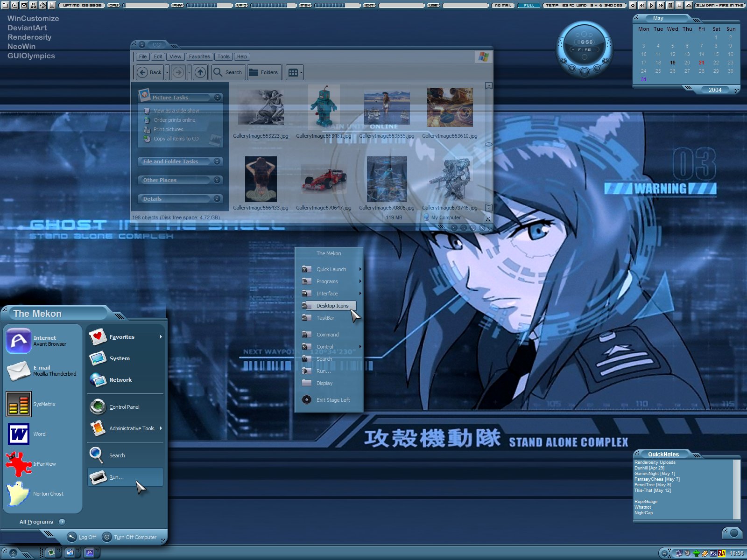Pause playback in top media controls
The image size is (747, 560).
click(670, 5)
